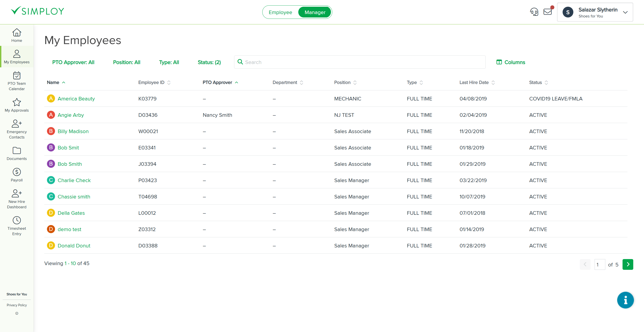Switch to the Manager view
The width and height of the screenshot is (644, 332).
click(314, 12)
